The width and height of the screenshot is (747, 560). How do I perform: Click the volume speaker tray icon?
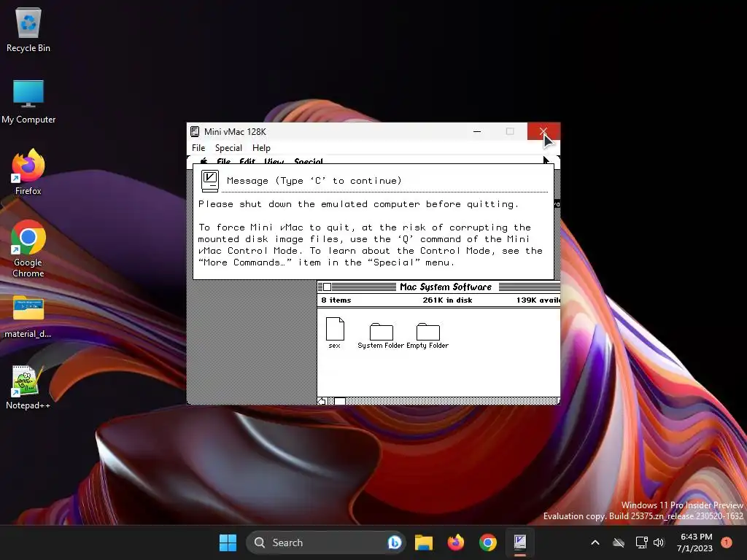tap(659, 542)
